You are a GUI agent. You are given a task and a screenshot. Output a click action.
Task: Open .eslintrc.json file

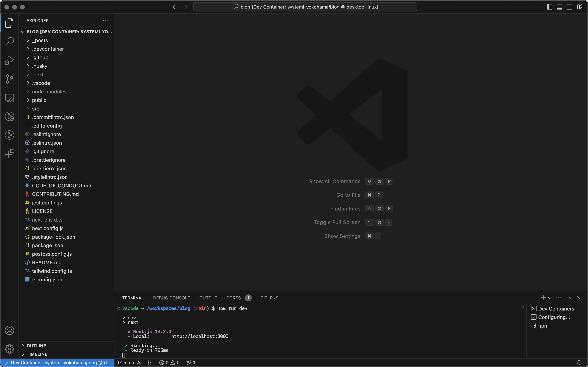coord(66,143)
